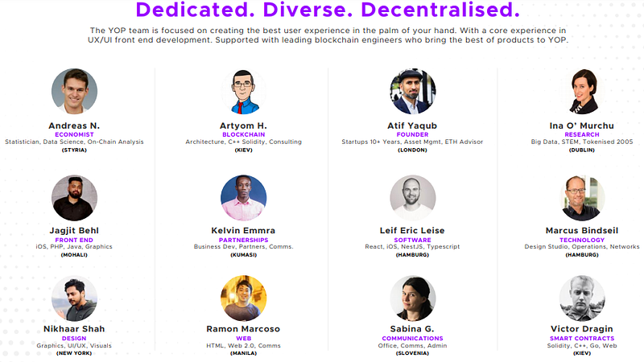Image resolution: width=644 pixels, height=362 pixels.
Task: Click the Kelvin Emmra name text
Action: [x=243, y=230]
